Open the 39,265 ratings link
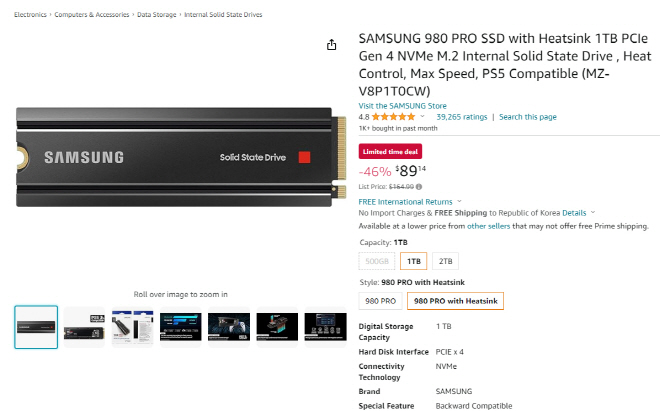660x411 pixels. pos(462,117)
